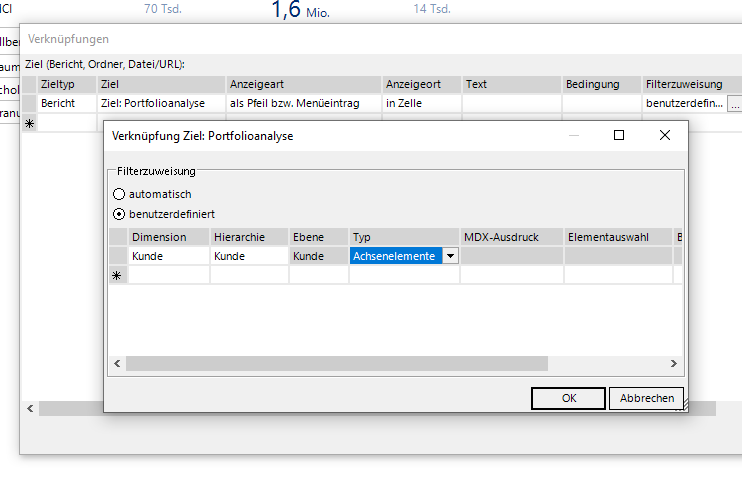Click the new-row asterisk in Verknüpfungen grid
Screen dimensions: 742x477
click(x=29, y=123)
